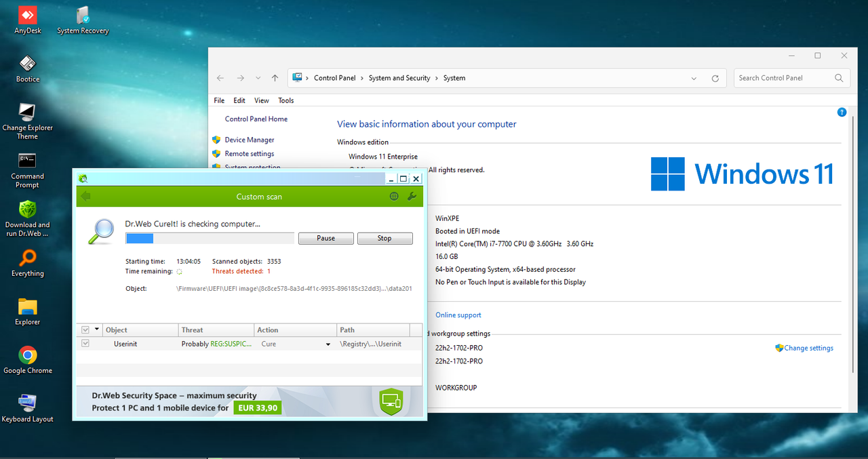
Task: Open the blue help question mark icon
Action: (x=842, y=112)
